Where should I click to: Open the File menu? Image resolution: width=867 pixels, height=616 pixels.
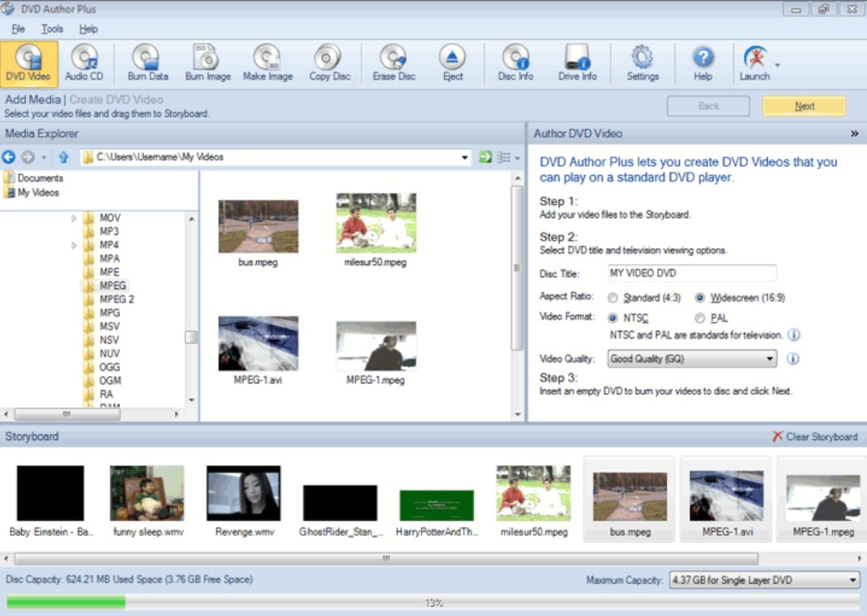18,28
